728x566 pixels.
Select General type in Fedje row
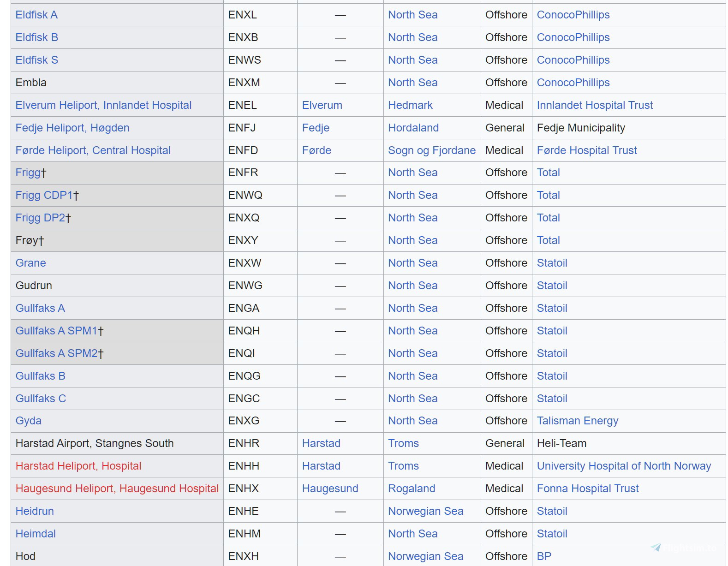(x=505, y=128)
